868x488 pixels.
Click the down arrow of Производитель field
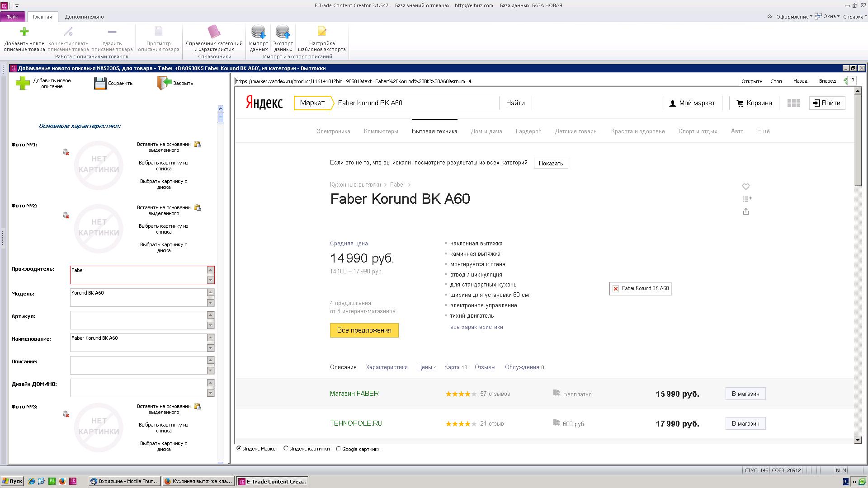pos(211,280)
